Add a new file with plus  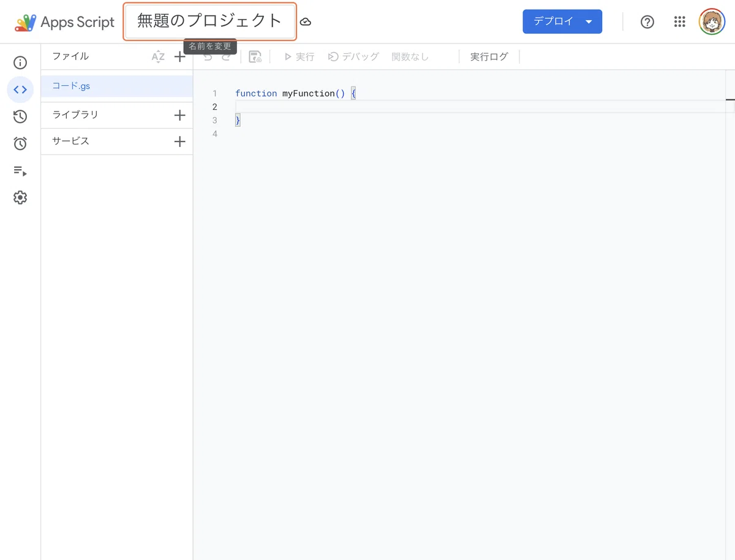coord(179,57)
